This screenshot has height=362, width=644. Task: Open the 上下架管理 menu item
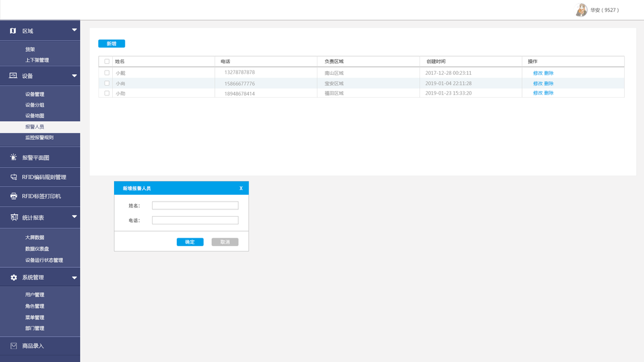[x=37, y=60]
